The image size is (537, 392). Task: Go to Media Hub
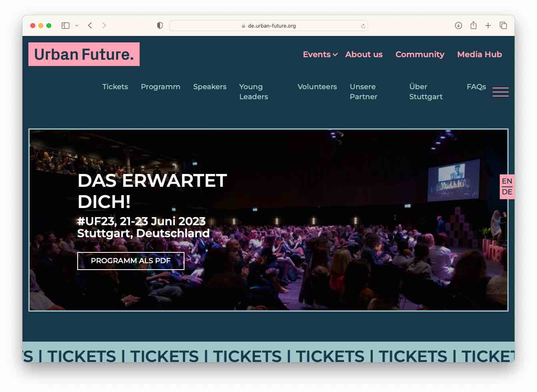(479, 54)
